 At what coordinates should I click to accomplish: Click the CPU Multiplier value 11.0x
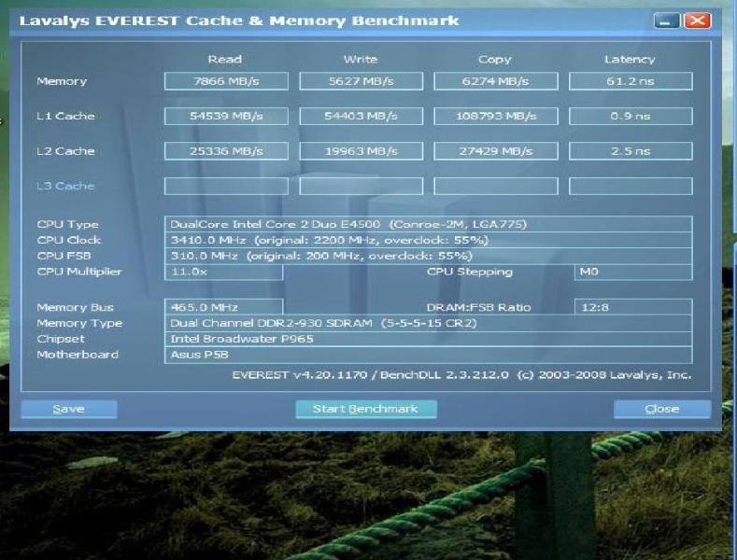(x=224, y=272)
